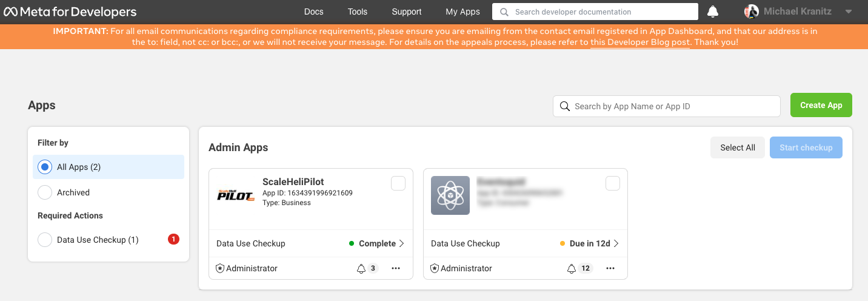Select the All Apps filter radio
The image size is (868, 301).
click(45, 167)
